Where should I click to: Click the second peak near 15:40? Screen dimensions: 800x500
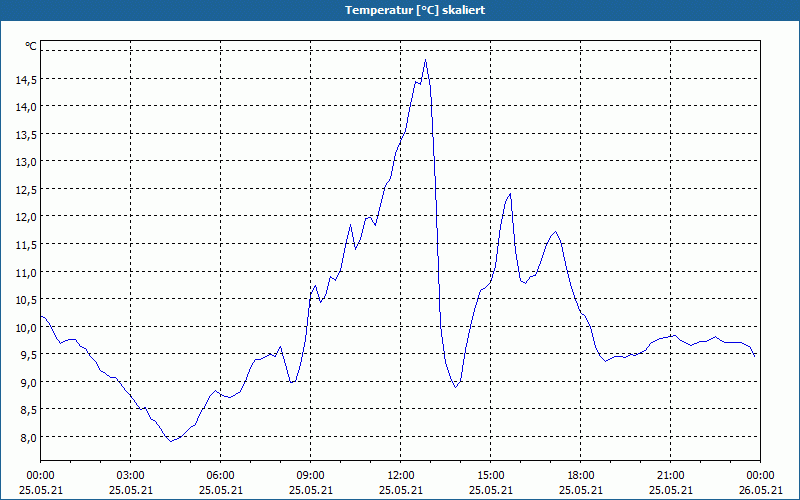pos(510,194)
